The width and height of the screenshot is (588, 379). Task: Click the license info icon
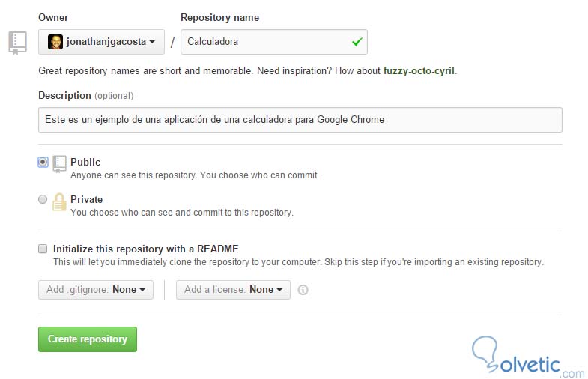point(303,290)
